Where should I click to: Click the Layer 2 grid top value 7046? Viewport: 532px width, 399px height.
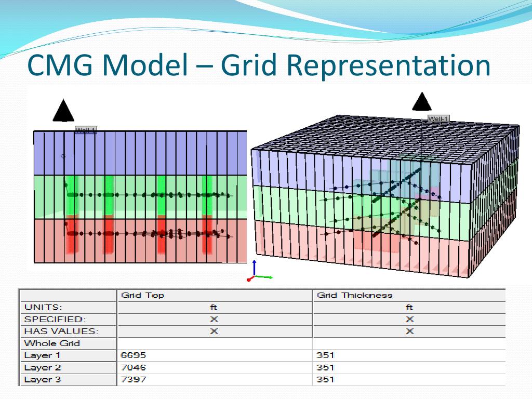[x=134, y=367]
